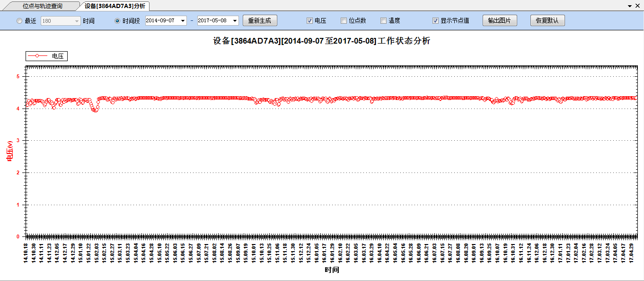Image resolution: width=644 pixels, height=281 pixels.
Task: Uncheck the 电压 checkbox
Action: click(x=309, y=21)
